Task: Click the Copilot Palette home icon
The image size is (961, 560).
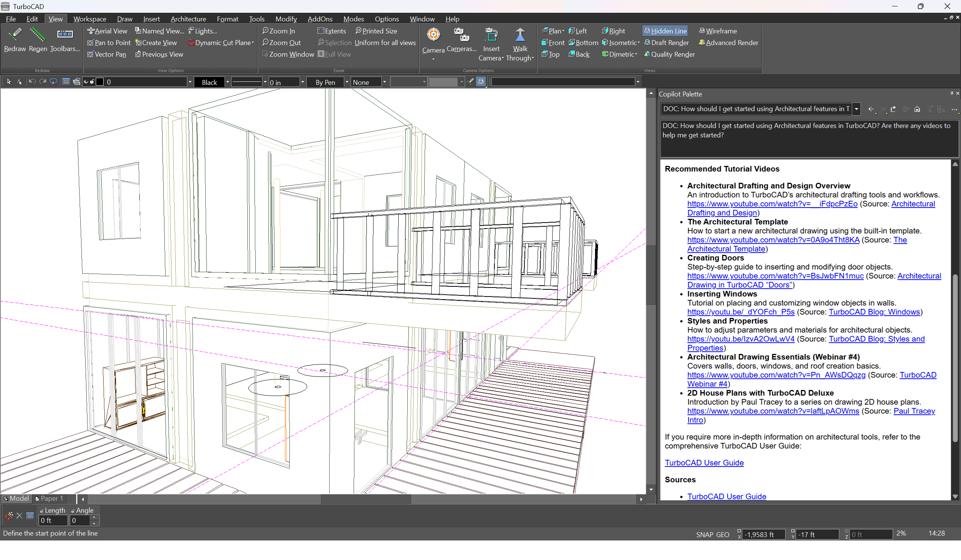Action: (917, 109)
